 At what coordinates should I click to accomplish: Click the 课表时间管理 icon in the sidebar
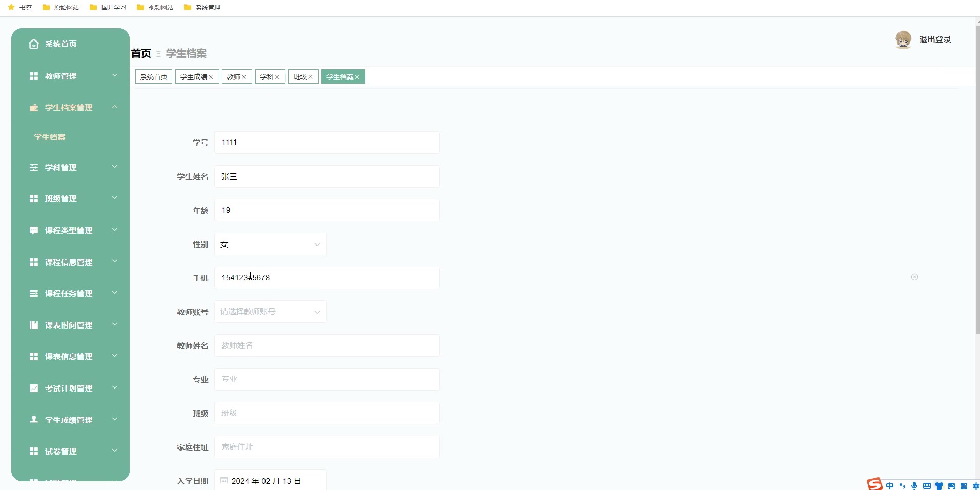point(34,325)
